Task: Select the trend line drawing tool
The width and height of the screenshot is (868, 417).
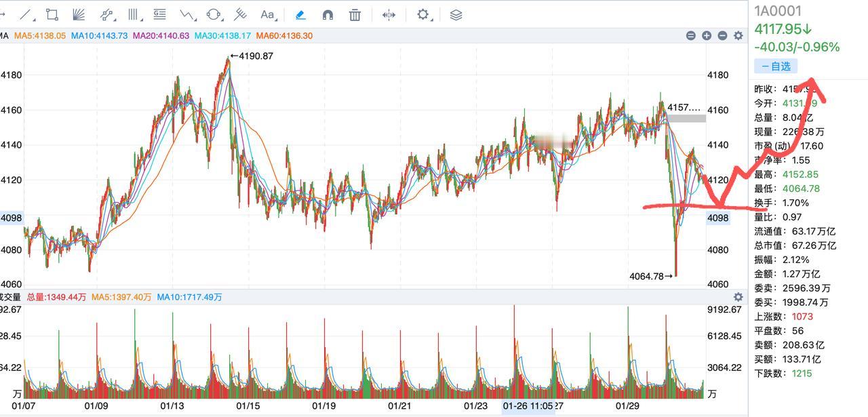Action: click(26, 14)
